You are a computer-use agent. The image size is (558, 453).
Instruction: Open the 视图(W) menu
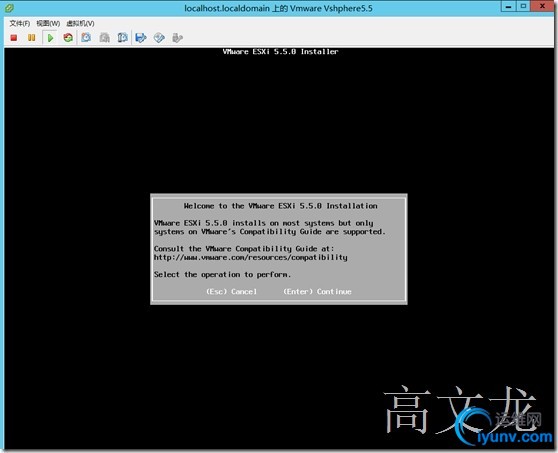pyautogui.click(x=48, y=23)
